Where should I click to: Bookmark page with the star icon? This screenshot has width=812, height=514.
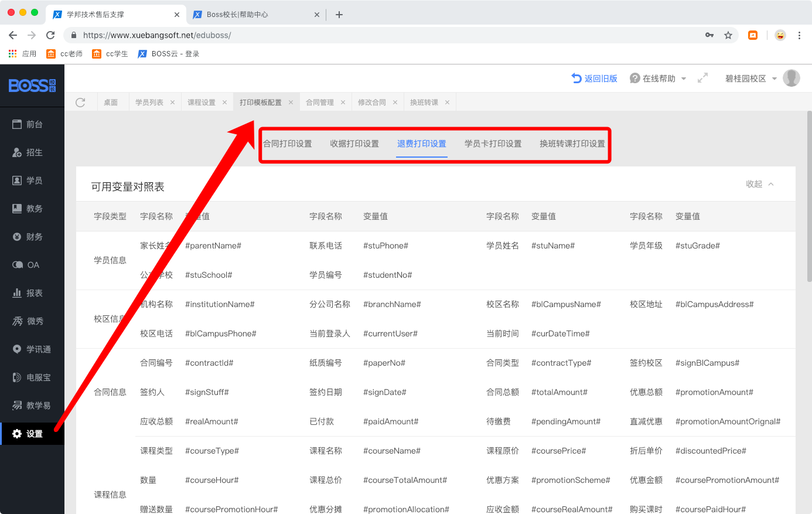click(x=728, y=35)
